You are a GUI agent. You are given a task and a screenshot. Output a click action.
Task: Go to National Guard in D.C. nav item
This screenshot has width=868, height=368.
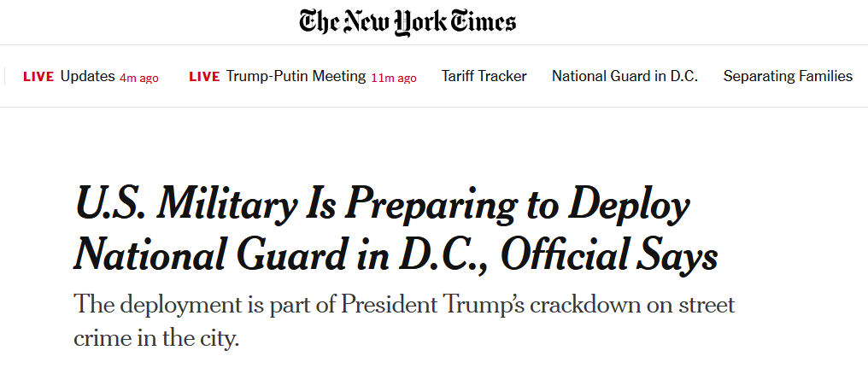(625, 76)
